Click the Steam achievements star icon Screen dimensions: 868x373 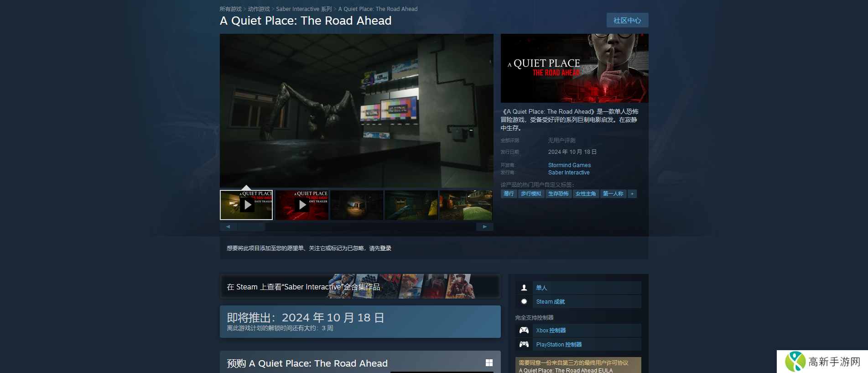pyautogui.click(x=524, y=302)
